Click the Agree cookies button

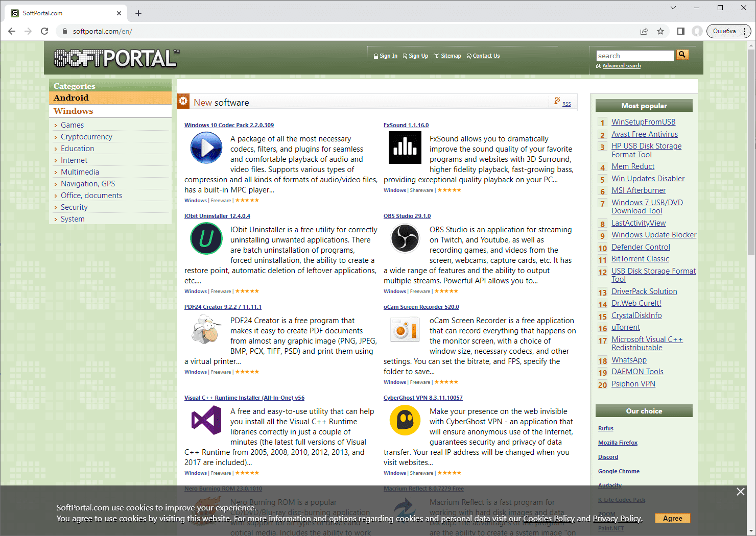click(x=672, y=518)
